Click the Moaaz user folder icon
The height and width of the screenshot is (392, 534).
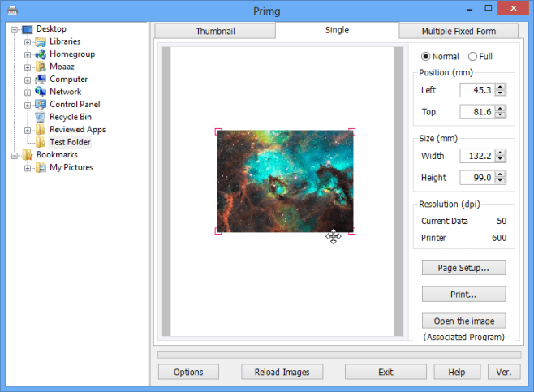(x=41, y=67)
